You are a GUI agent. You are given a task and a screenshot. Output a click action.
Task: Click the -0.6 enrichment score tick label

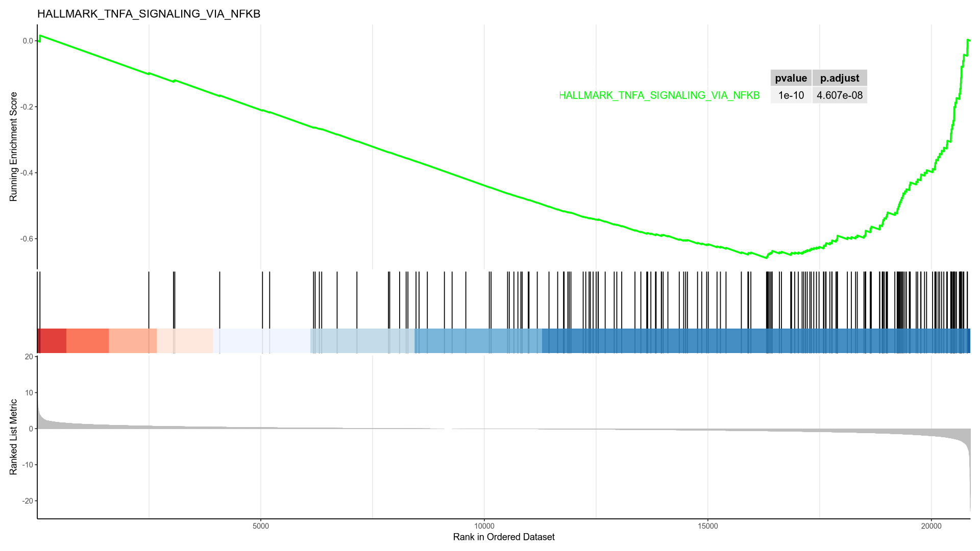pos(27,239)
